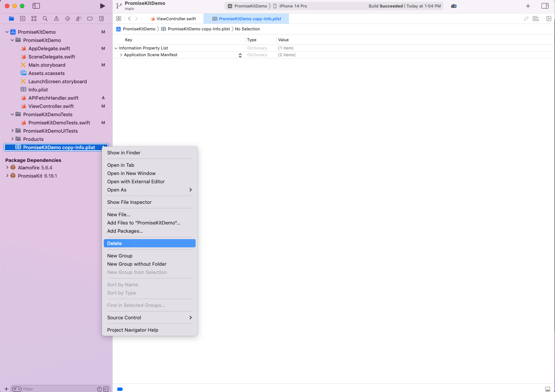This screenshot has width=555, height=392.
Task: Select PromiseKitDemoTests.swift file
Action: 59,123
